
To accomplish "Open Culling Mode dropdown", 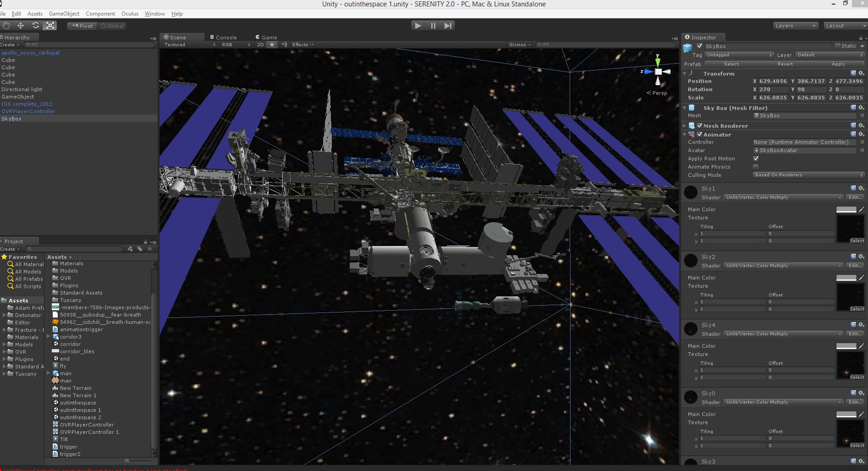I will click(x=808, y=175).
